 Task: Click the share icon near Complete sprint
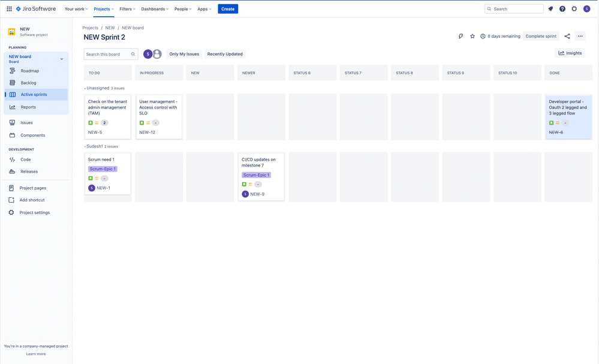tap(567, 36)
